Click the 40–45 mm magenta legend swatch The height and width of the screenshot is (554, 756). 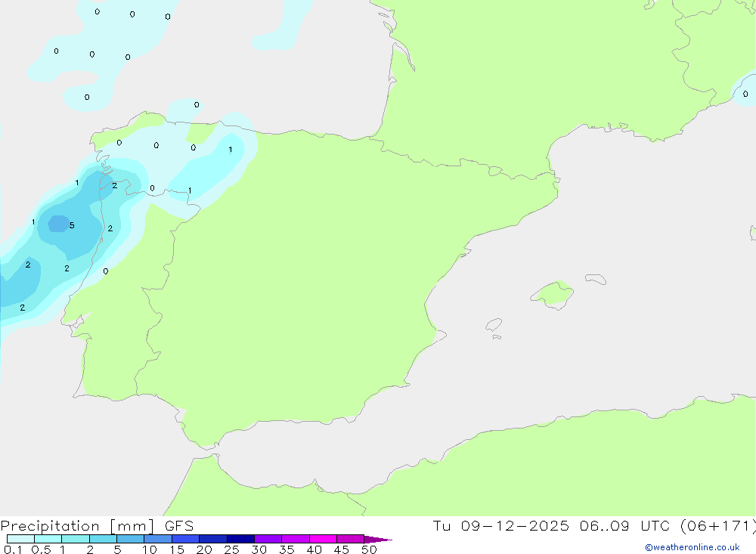[323, 539]
